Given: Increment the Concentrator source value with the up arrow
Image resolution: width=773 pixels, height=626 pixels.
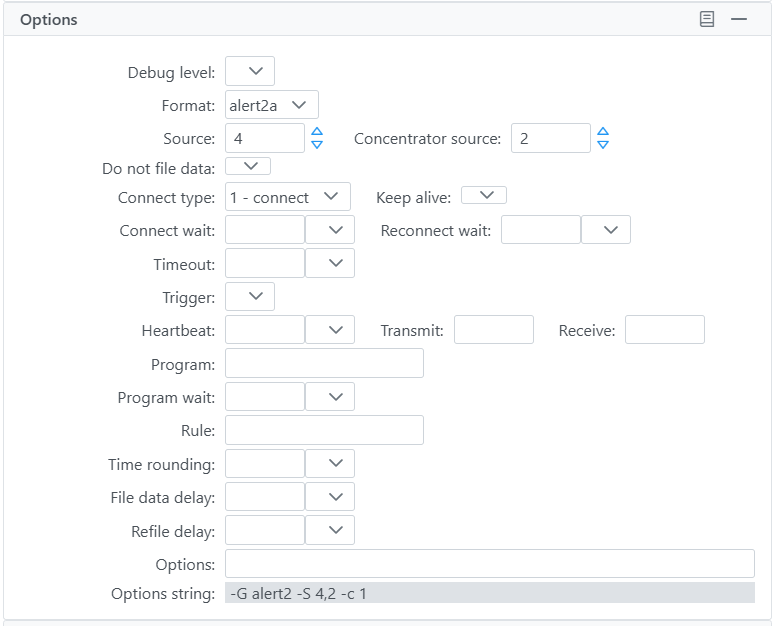Looking at the screenshot, I should pos(602,132).
